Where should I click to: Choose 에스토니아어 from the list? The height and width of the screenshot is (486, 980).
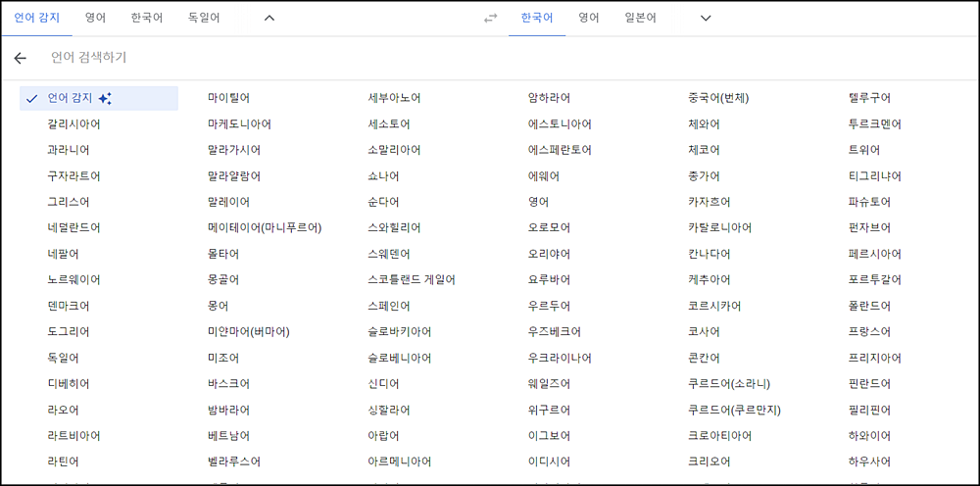coord(560,124)
